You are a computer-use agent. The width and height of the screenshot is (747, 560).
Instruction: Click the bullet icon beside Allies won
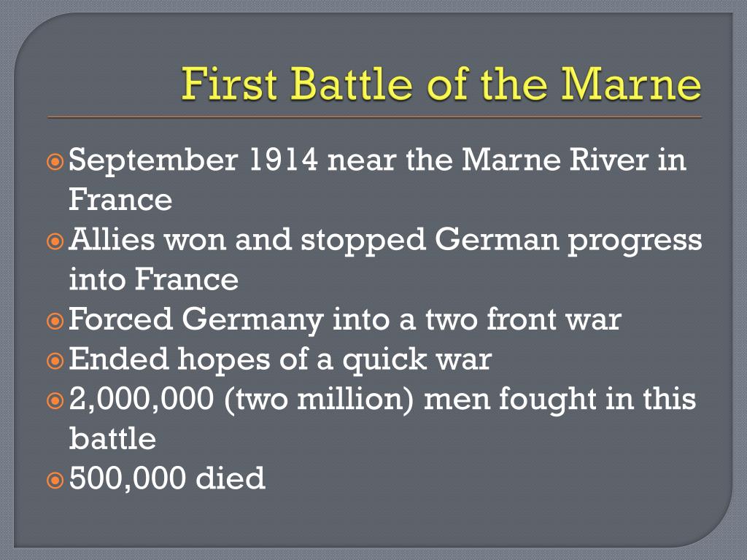point(55,241)
